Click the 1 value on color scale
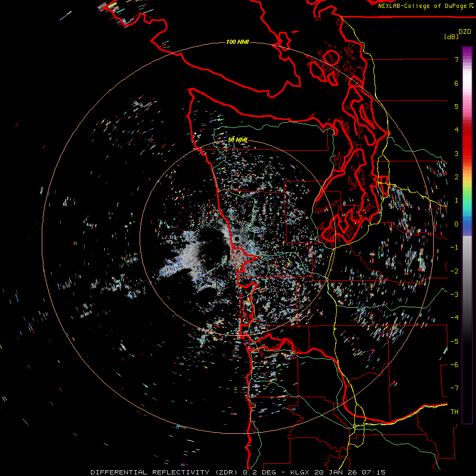Viewport: 476px width, 476px height. (456, 200)
